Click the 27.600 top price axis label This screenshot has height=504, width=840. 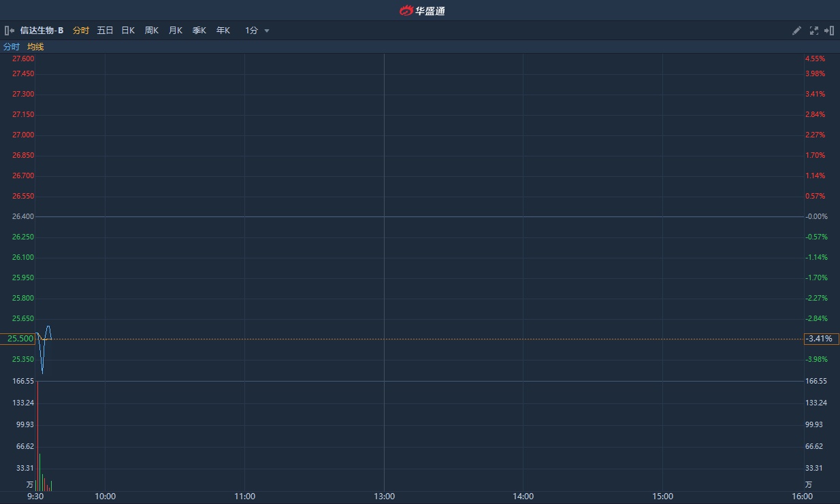[23, 59]
